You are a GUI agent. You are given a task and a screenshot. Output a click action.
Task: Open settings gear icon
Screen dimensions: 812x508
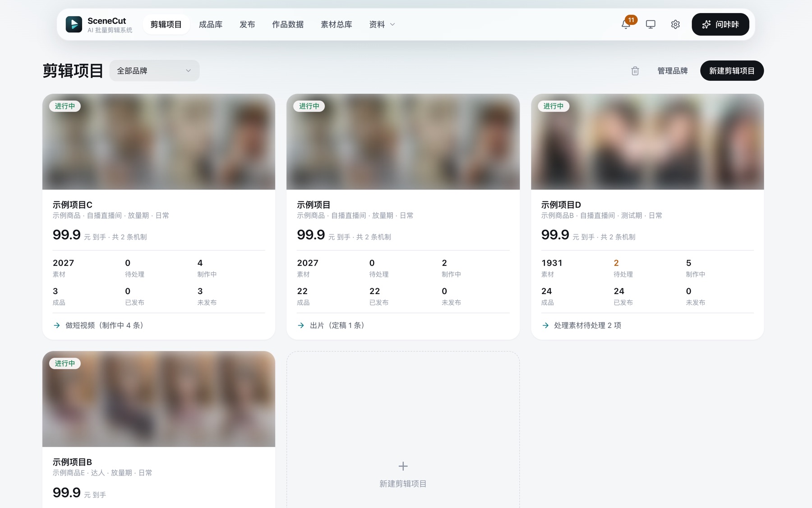pos(675,24)
